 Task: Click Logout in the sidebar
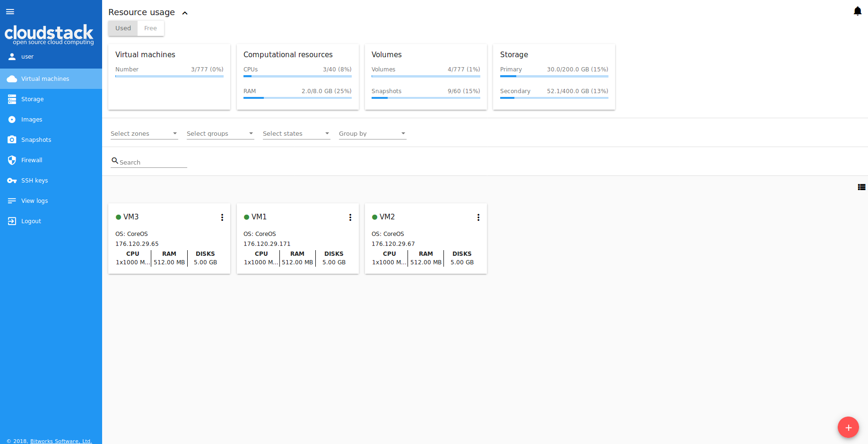pos(31,221)
